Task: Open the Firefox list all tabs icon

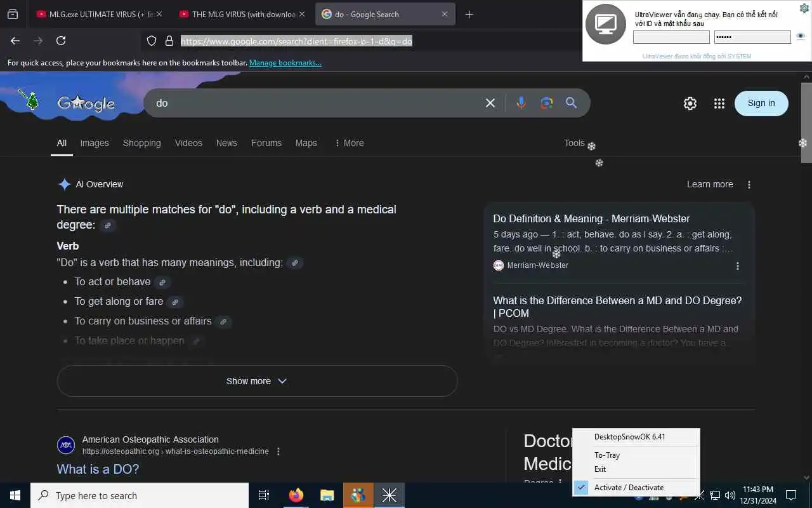Action: point(13,14)
